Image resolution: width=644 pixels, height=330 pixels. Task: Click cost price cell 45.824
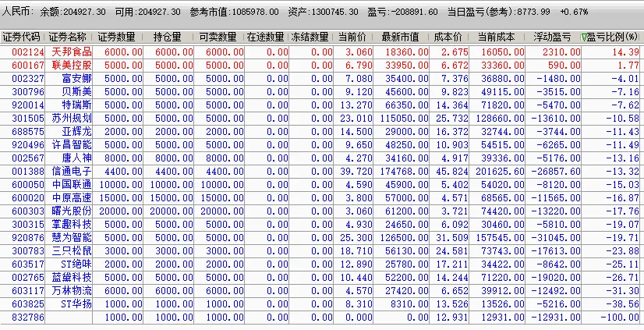(x=451, y=171)
